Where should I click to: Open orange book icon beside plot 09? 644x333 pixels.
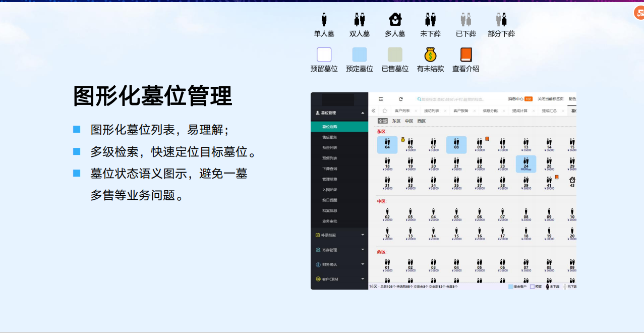point(487,139)
